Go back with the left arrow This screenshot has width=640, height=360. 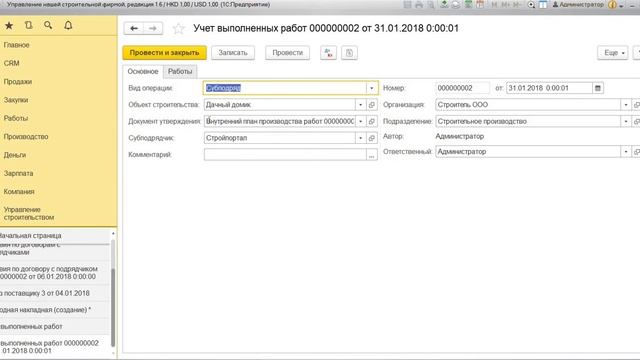tap(134, 28)
